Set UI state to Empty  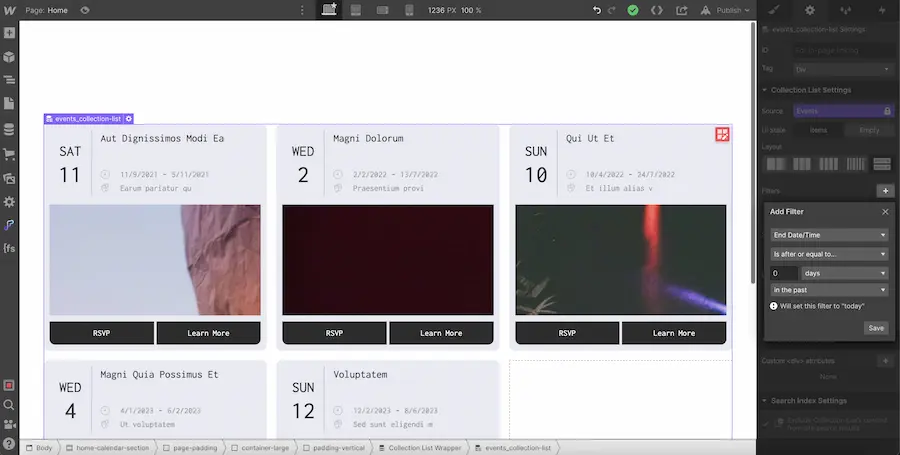click(869, 130)
